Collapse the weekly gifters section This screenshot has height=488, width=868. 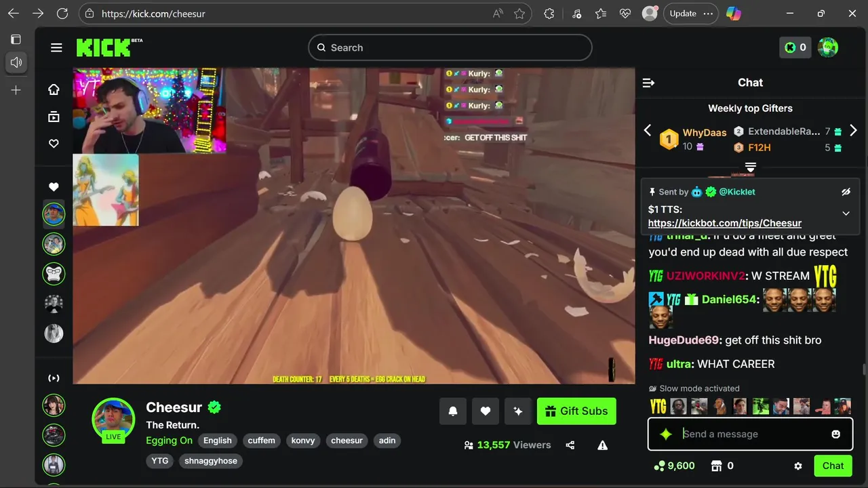(x=750, y=167)
